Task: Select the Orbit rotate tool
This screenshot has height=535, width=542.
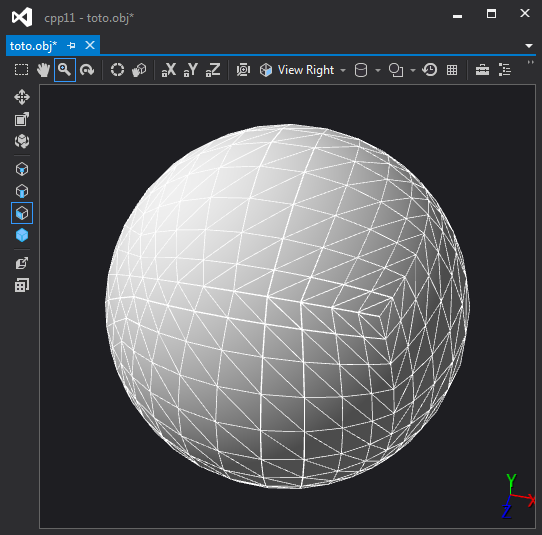Action: click(x=87, y=70)
